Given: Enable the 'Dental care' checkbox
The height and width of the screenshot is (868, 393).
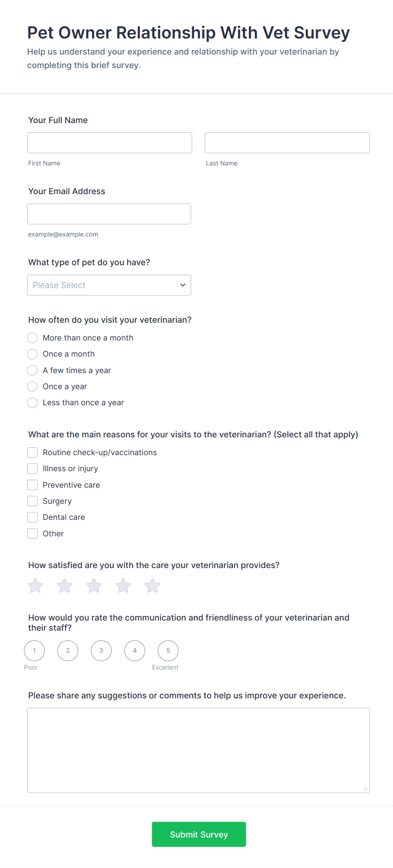Looking at the screenshot, I should (33, 517).
